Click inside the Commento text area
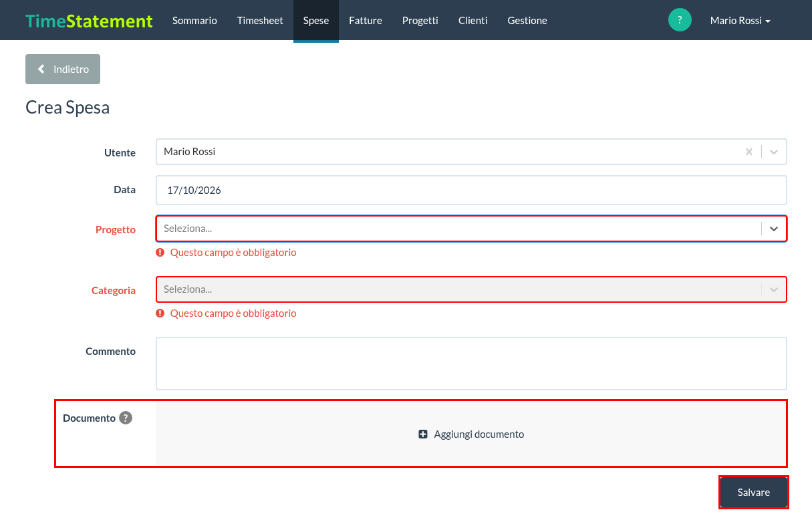The image size is (812, 530). pyautogui.click(x=471, y=364)
